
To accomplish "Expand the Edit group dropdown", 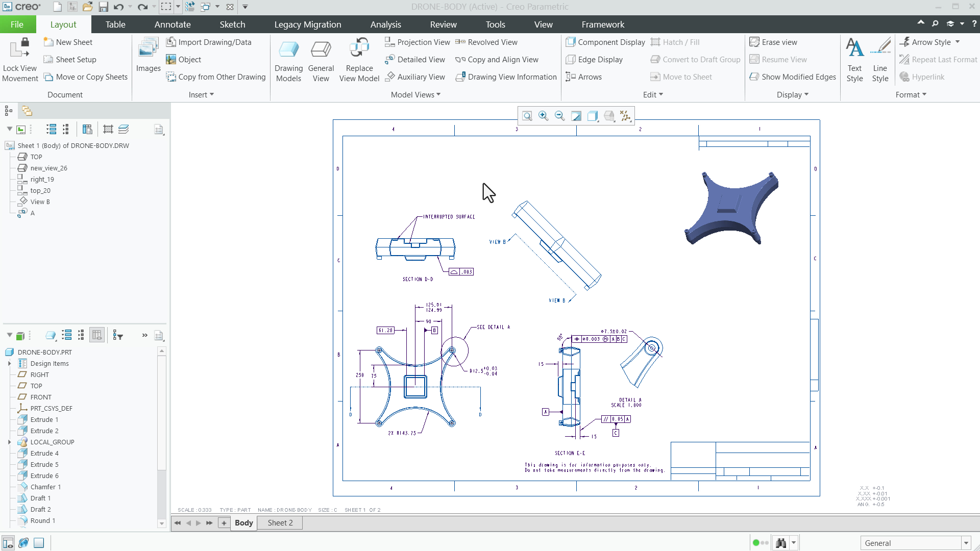I will coord(653,95).
